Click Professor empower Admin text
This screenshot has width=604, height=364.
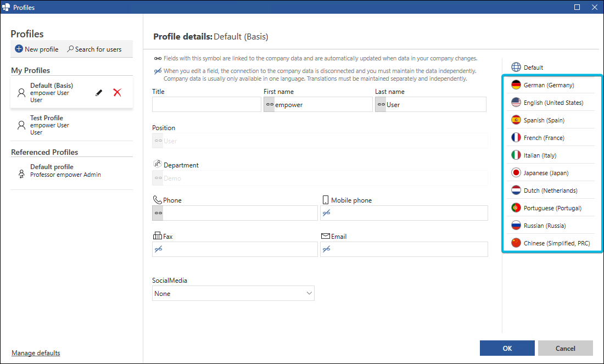click(65, 175)
